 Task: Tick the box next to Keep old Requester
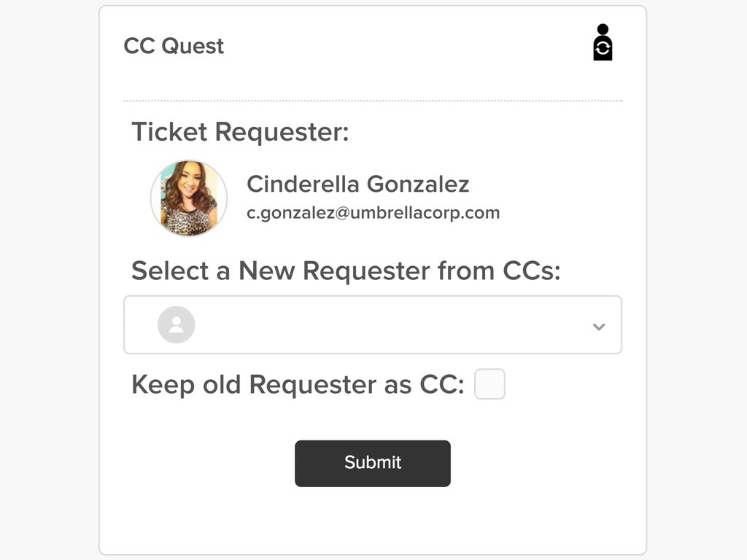point(489,384)
